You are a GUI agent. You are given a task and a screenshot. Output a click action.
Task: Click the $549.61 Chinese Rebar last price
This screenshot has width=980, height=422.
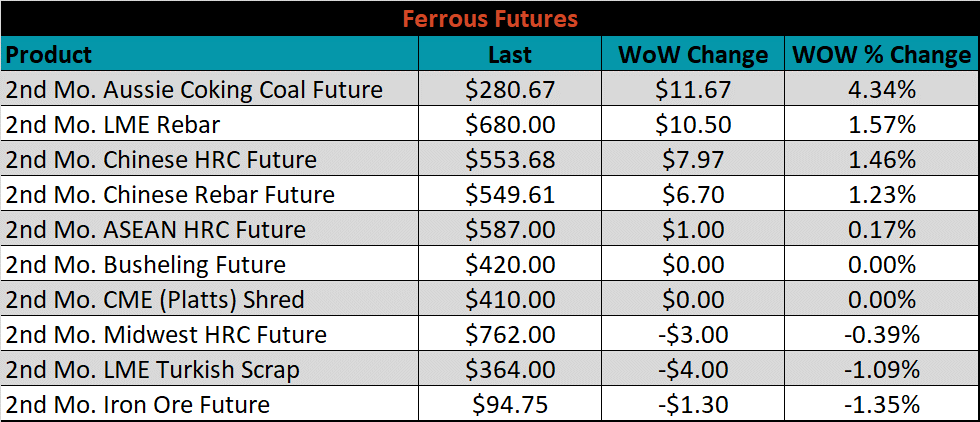(x=510, y=194)
